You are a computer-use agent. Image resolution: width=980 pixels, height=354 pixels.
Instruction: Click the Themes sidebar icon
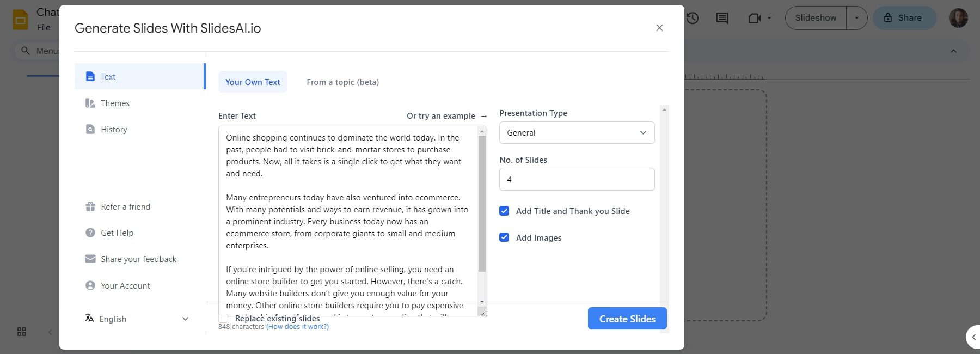coord(90,103)
